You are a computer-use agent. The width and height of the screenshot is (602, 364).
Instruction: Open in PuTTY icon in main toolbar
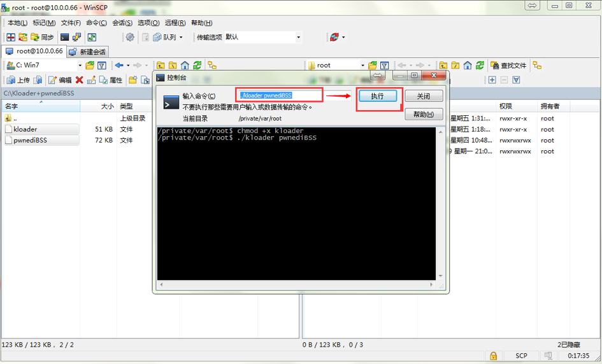pos(77,37)
